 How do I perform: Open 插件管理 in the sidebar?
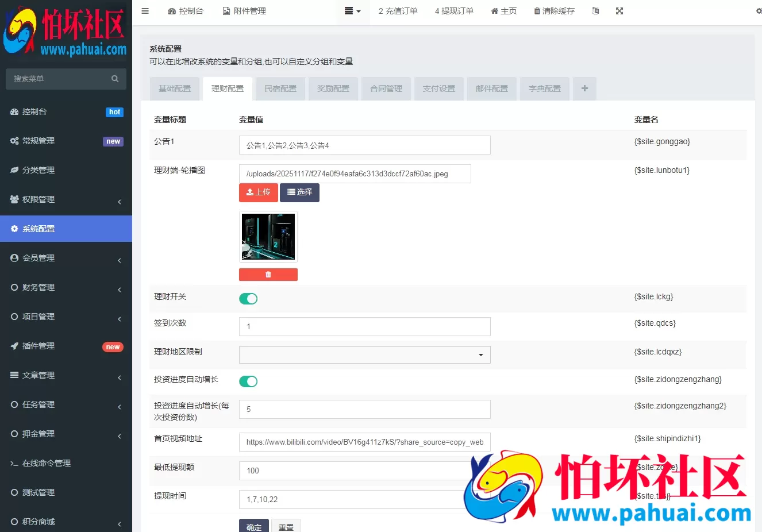66,346
